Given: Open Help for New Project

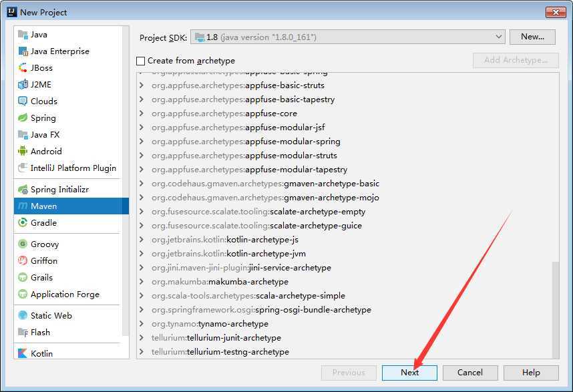Looking at the screenshot, I should (x=531, y=373).
